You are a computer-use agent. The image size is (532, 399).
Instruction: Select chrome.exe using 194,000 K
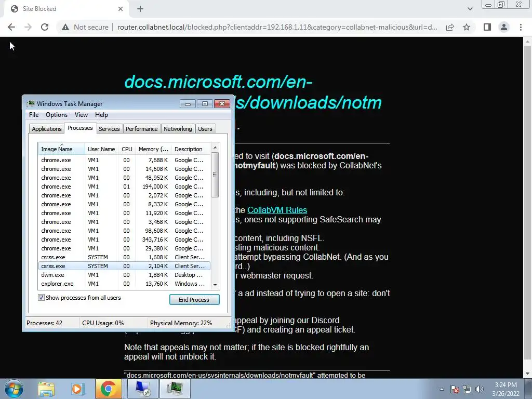(124, 187)
